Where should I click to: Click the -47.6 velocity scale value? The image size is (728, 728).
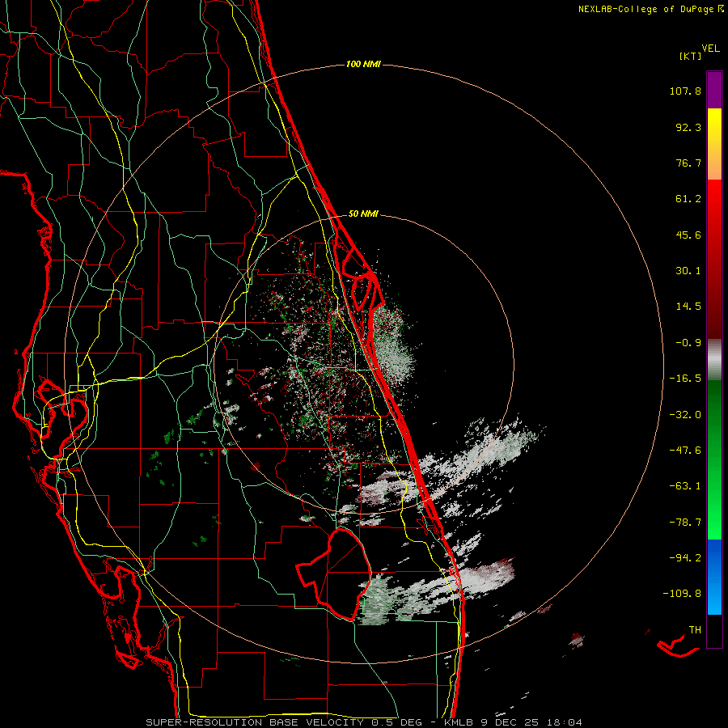tap(685, 451)
